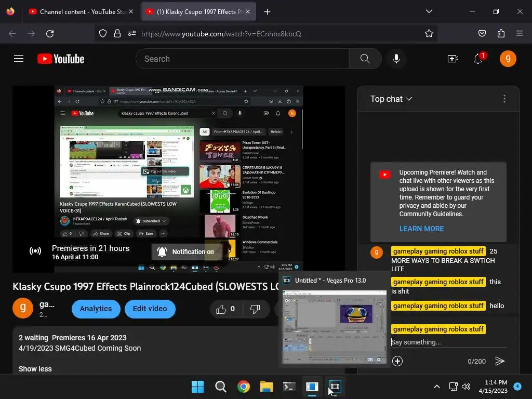Collapse the description with Show less
532x399 pixels.
pos(35,369)
